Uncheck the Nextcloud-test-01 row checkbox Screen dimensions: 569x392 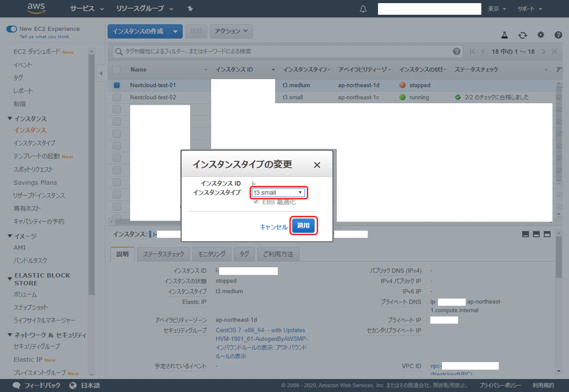116,85
